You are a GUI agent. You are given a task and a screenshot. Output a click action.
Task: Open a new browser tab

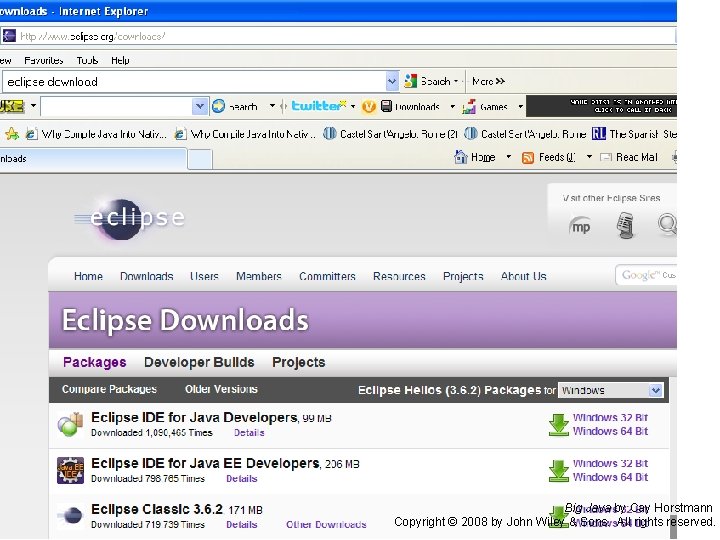click(200, 159)
